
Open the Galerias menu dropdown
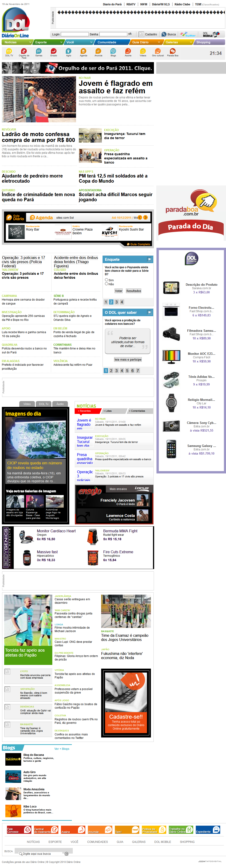pos(191,42)
